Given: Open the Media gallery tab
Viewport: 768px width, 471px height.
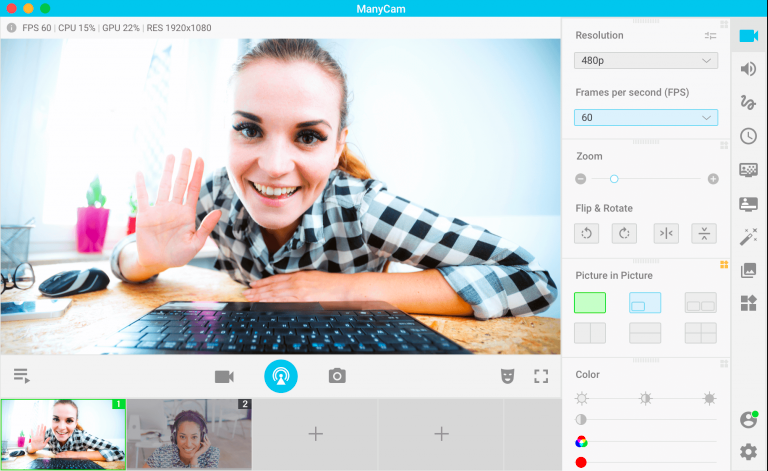Looking at the screenshot, I should click(748, 270).
